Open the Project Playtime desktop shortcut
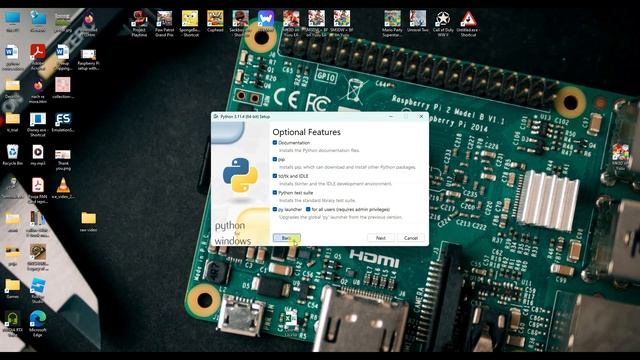The width and height of the screenshot is (640, 360). pyautogui.click(x=139, y=24)
